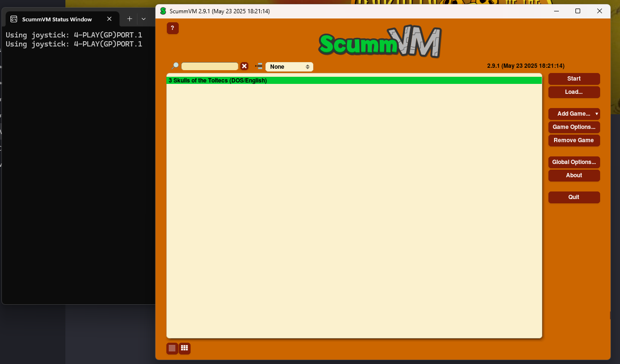Screen dimensions: 620x364
Task: Open a new terminal tab
Action: click(x=129, y=19)
